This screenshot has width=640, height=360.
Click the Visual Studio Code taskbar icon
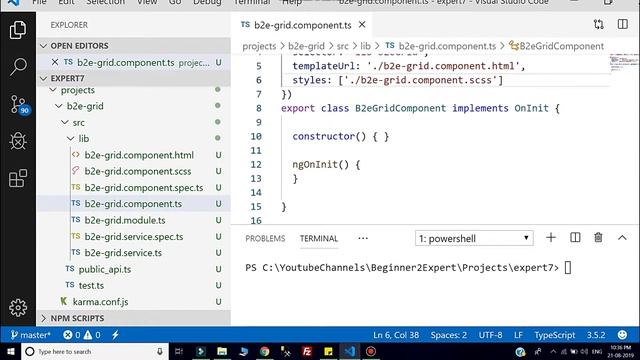tap(349, 351)
